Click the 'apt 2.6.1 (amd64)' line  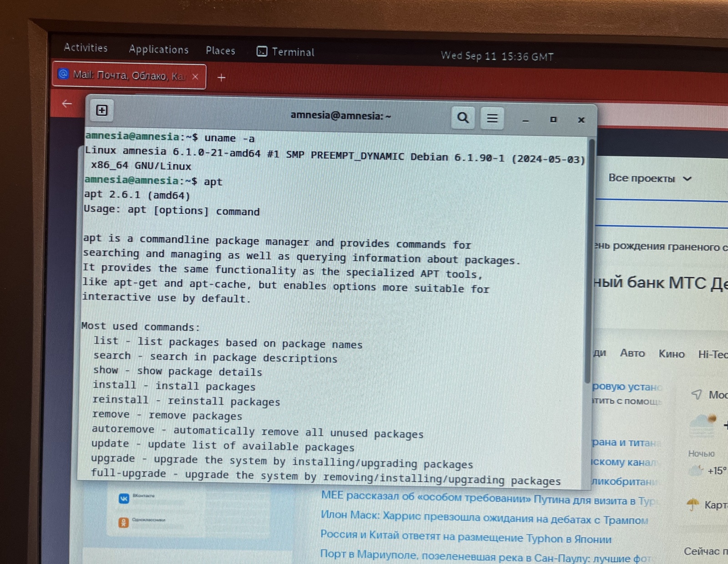click(137, 195)
